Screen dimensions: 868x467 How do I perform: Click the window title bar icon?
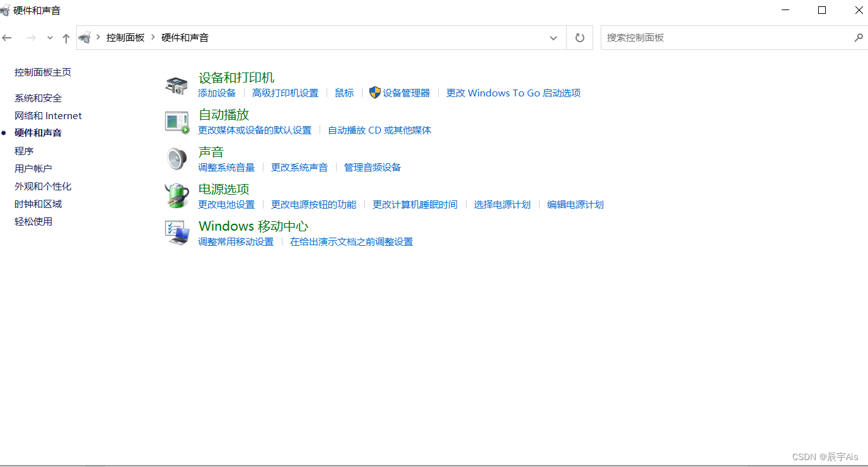[5, 10]
